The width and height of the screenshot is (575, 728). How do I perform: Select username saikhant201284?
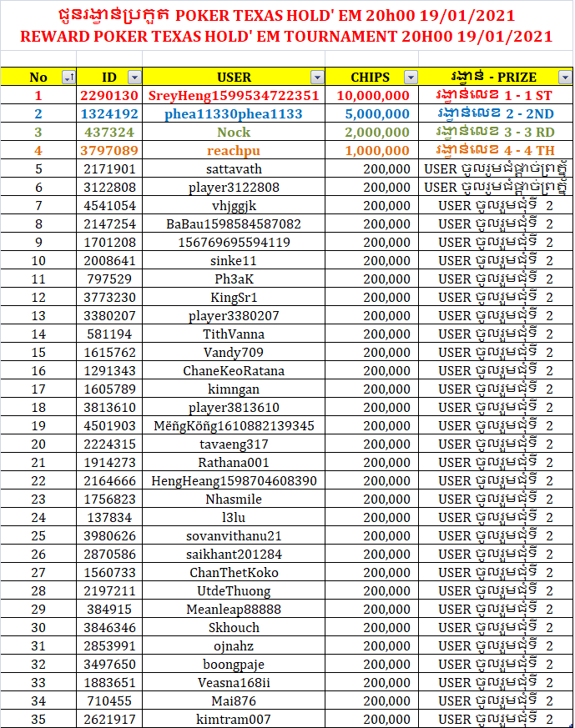234,554
